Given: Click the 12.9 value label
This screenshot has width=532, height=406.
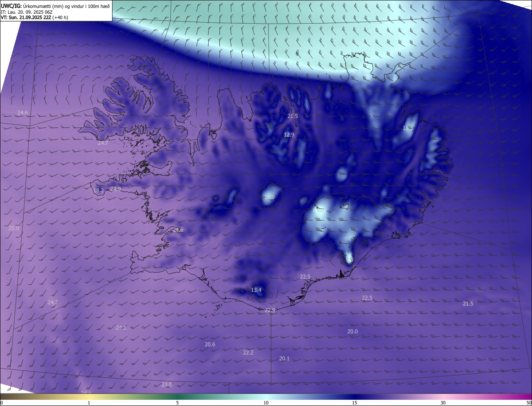Looking at the screenshot, I should coord(289,135).
